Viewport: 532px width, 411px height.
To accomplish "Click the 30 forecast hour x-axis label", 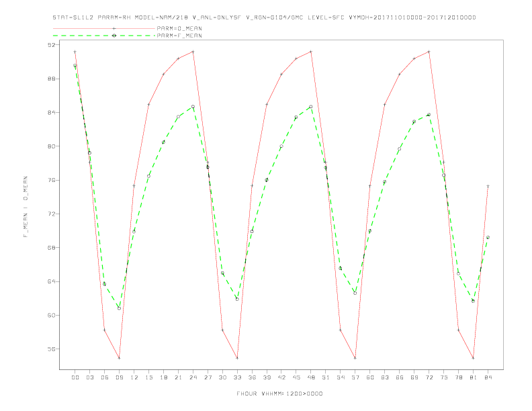I will point(222,377).
